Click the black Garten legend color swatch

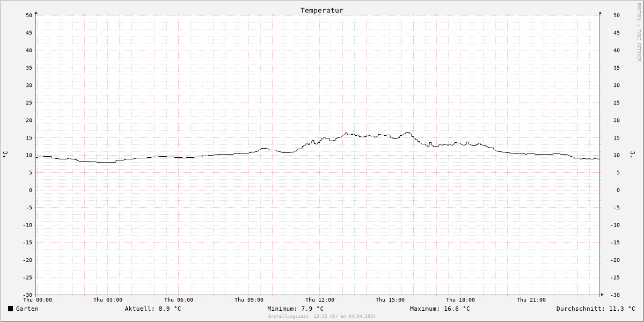(x=10, y=309)
